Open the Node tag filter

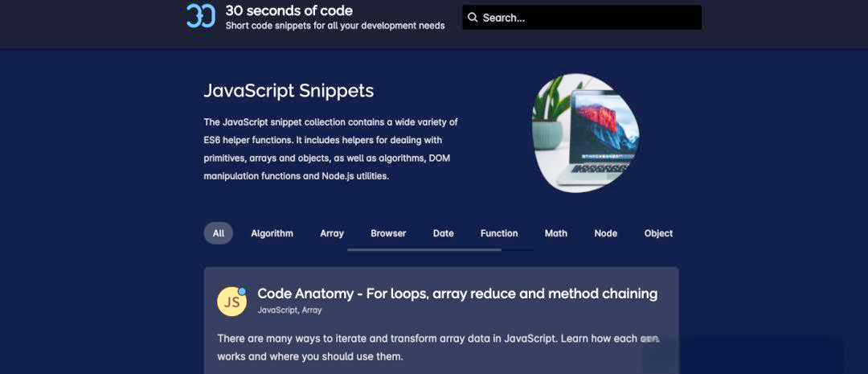click(606, 233)
